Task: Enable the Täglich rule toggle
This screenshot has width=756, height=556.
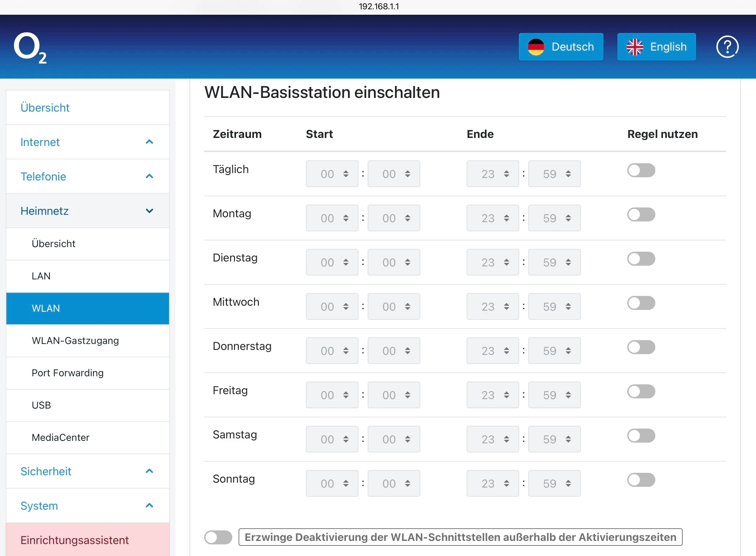Action: click(641, 171)
